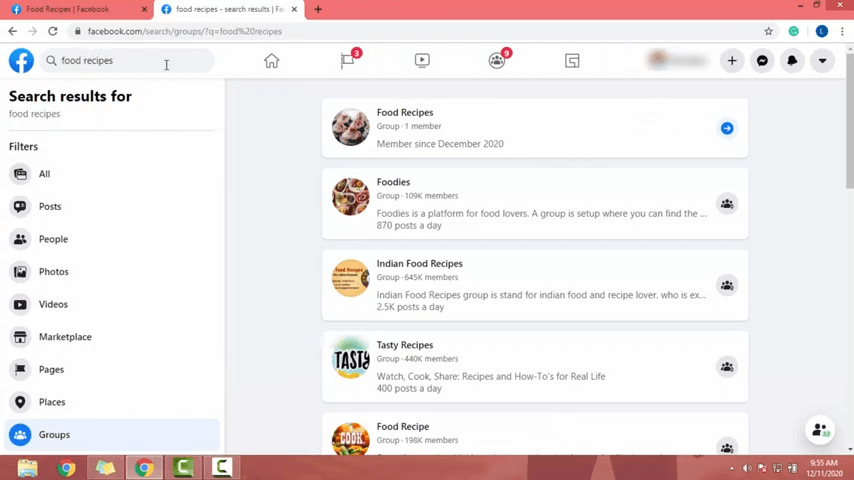Click the Grammarly extension icon

[x=794, y=31]
